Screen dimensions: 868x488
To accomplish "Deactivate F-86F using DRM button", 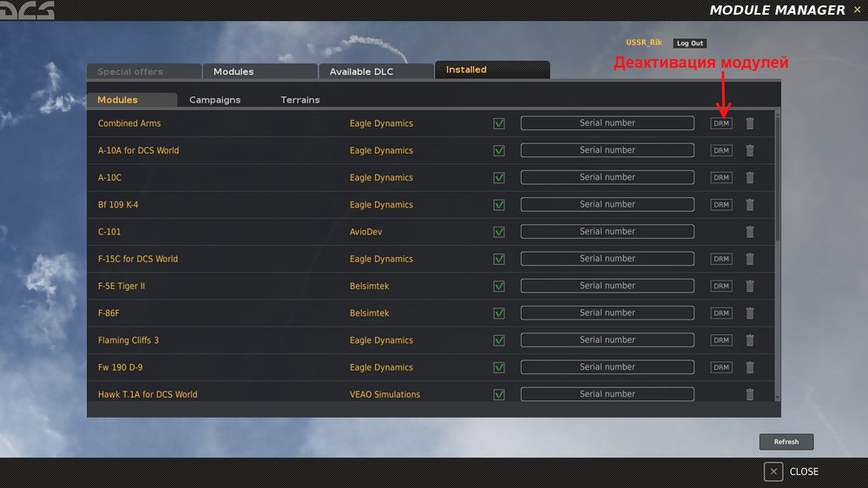I will pyautogui.click(x=721, y=313).
